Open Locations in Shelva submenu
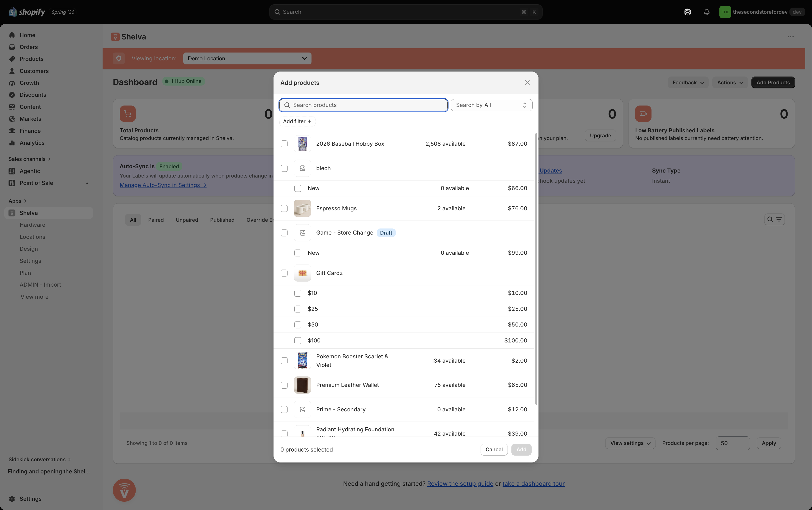This screenshot has height=510, width=812. pos(32,237)
